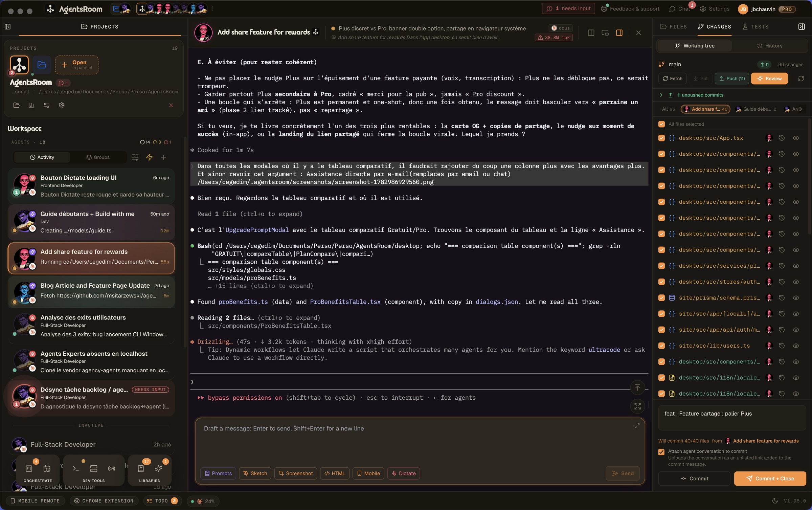Open the broadcast signal icon in Dev Tools

[112, 469]
